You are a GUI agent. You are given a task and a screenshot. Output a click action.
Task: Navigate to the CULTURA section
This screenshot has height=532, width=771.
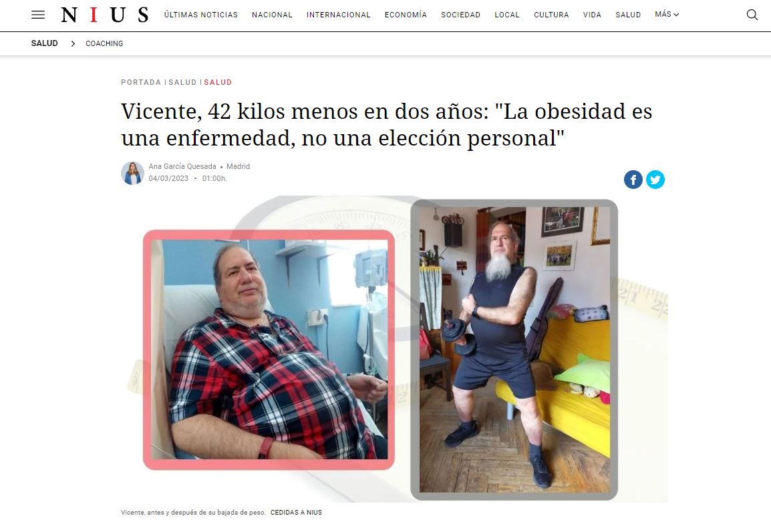pos(551,15)
